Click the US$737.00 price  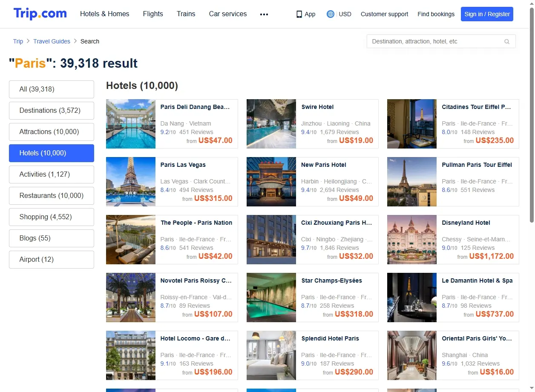pyautogui.click(x=495, y=314)
